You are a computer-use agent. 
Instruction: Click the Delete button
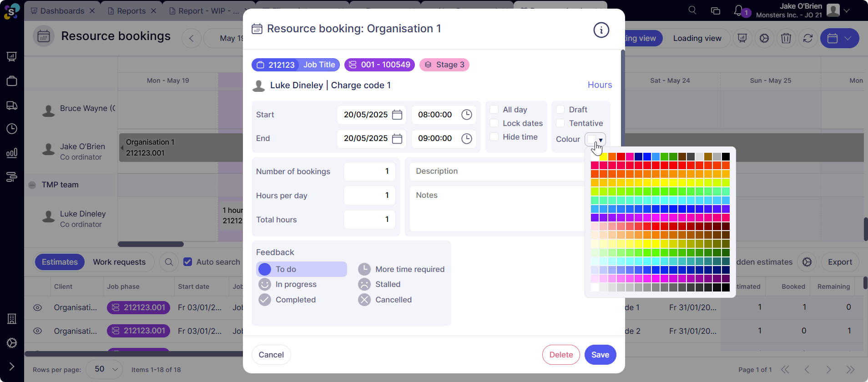click(561, 355)
